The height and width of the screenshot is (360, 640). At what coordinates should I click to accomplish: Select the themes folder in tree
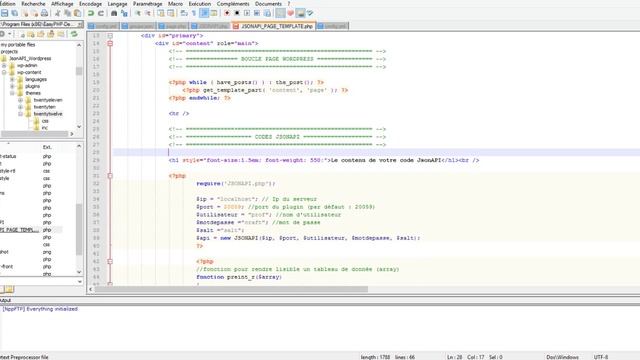[33, 93]
